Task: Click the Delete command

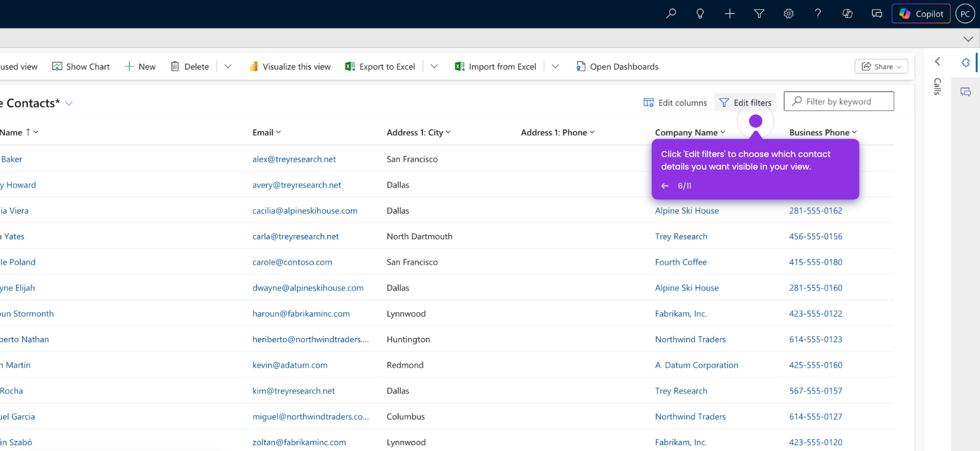Action: tap(190, 67)
